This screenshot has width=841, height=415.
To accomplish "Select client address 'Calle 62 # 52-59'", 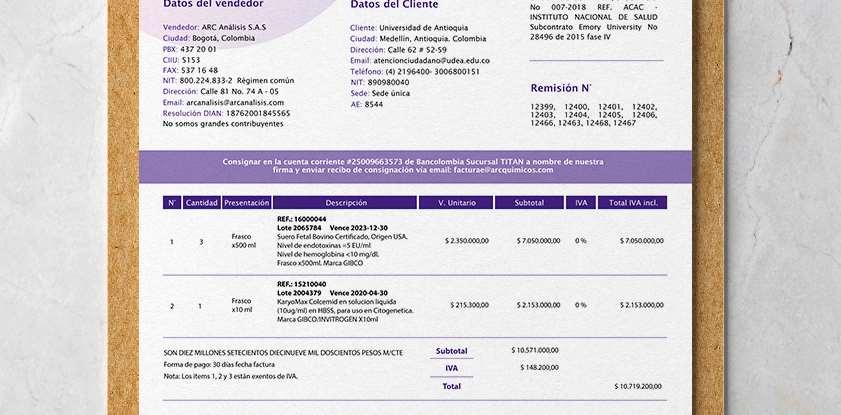I will pyautogui.click(x=417, y=49).
